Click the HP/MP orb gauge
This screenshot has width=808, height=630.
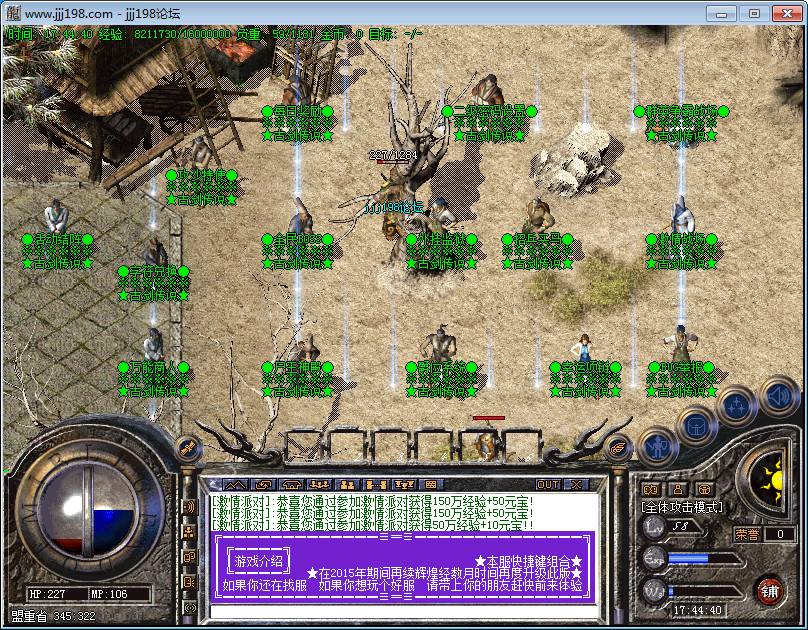89,509
